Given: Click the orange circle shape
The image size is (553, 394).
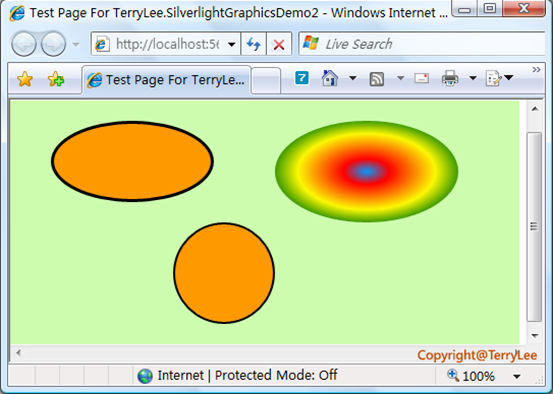Looking at the screenshot, I should click(224, 273).
